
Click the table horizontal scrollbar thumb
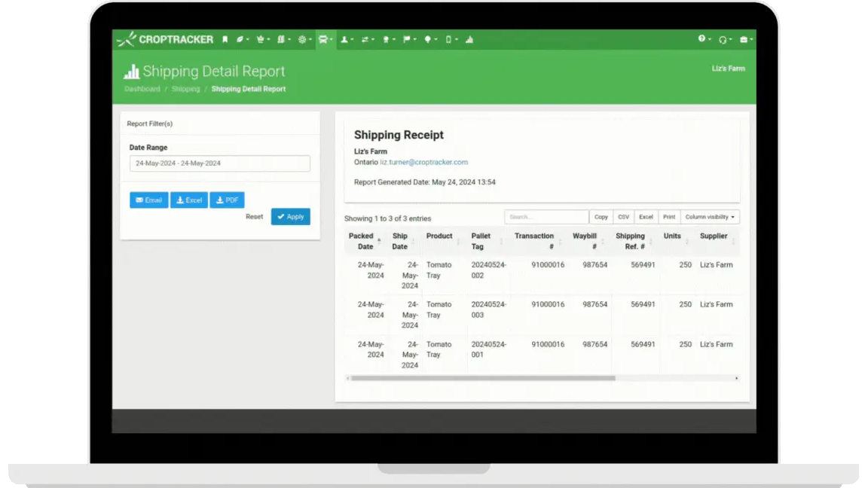pyautogui.click(x=483, y=379)
